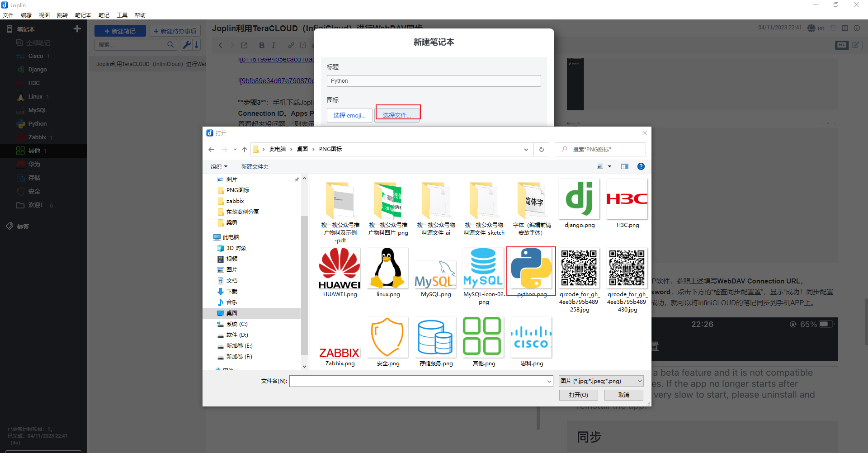868x453 pixels.
Task: Toggle sort order direction icon
Action: (x=197, y=45)
